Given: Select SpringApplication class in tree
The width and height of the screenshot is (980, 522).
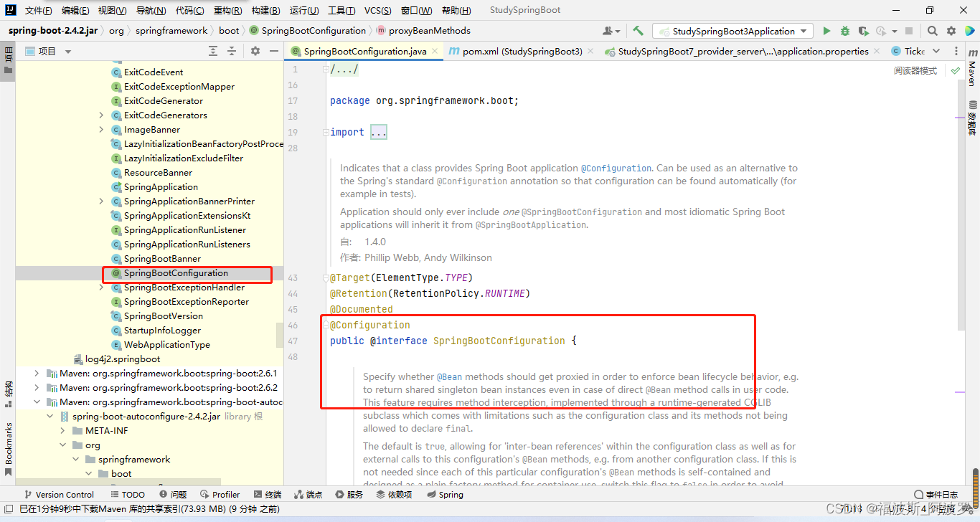Looking at the screenshot, I should pyautogui.click(x=161, y=187).
